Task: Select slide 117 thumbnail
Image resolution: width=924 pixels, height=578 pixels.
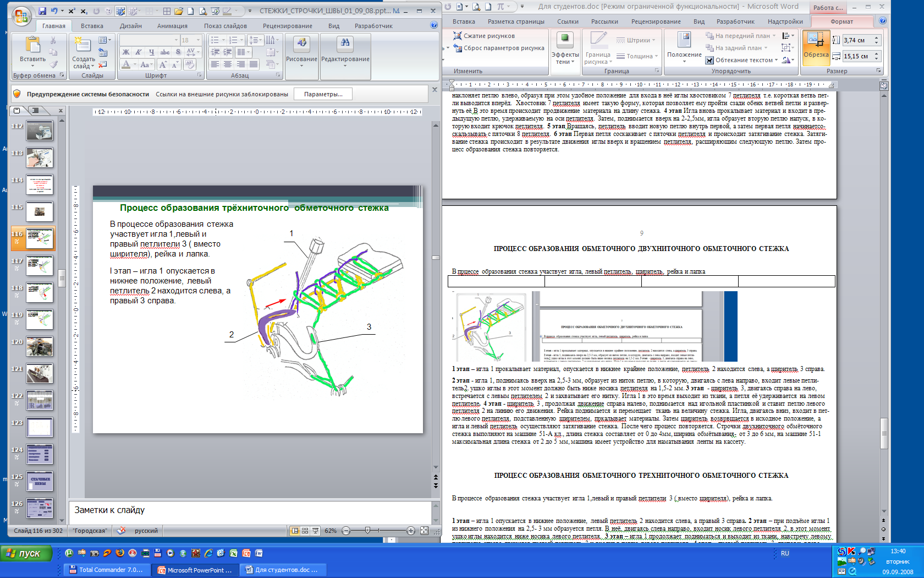Action: [x=40, y=265]
